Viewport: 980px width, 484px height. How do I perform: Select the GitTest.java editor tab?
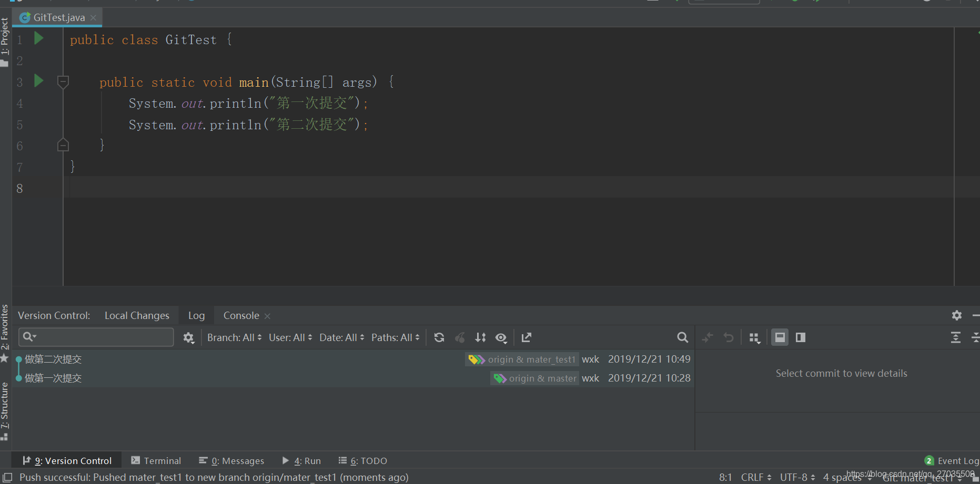pos(57,17)
